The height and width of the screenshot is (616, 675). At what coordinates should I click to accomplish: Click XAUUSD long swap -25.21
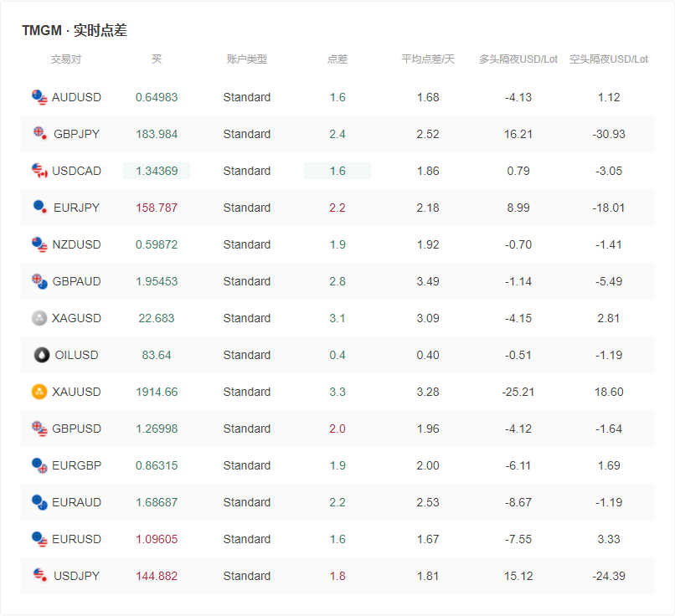pyautogui.click(x=518, y=392)
